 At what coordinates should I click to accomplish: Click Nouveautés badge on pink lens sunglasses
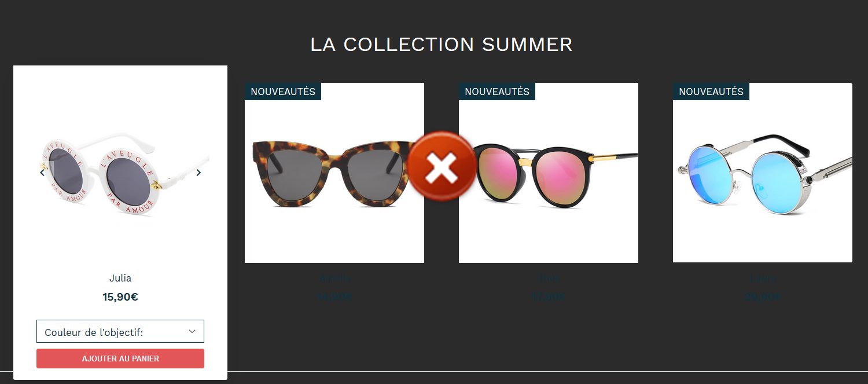[x=497, y=92]
